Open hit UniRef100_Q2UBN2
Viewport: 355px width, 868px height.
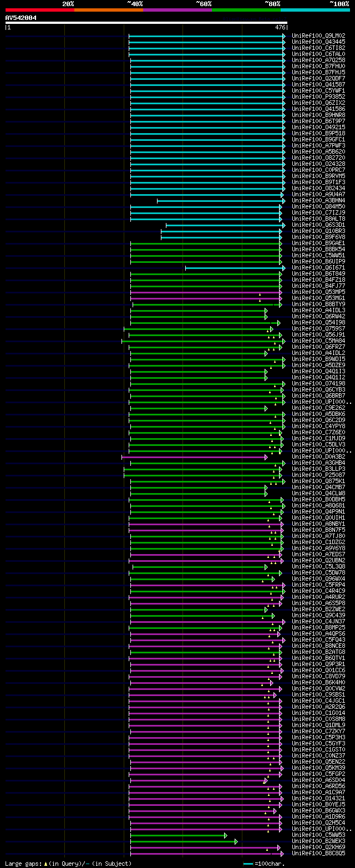tap(318, 560)
